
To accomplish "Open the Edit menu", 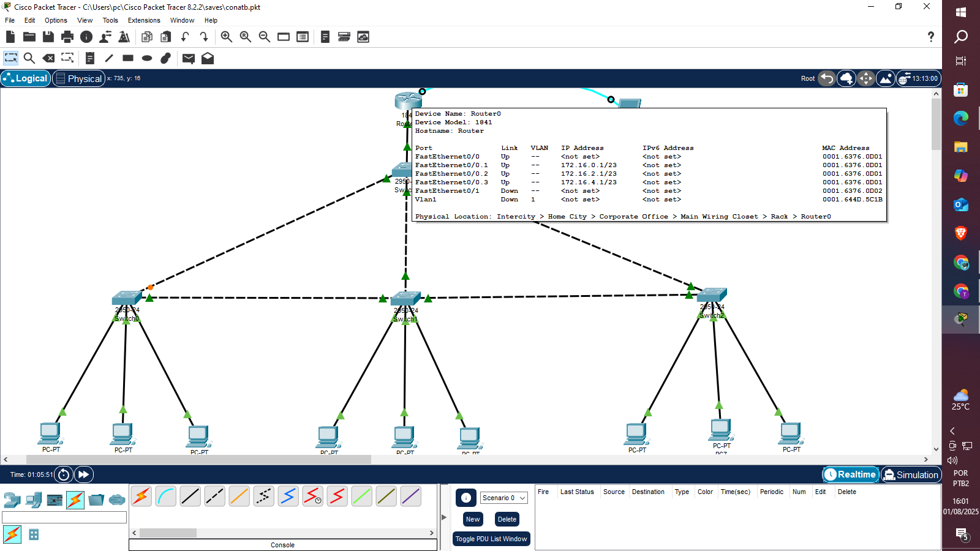I will click(29, 20).
